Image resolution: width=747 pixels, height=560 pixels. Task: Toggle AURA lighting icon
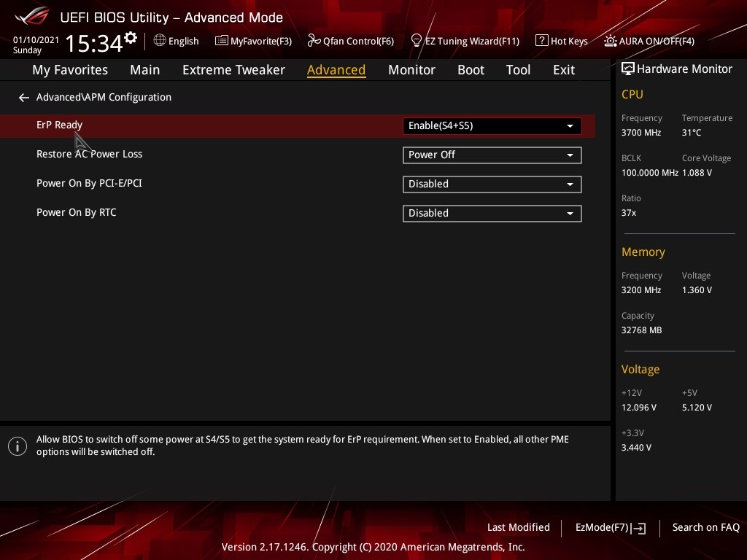pyautogui.click(x=610, y=41)
